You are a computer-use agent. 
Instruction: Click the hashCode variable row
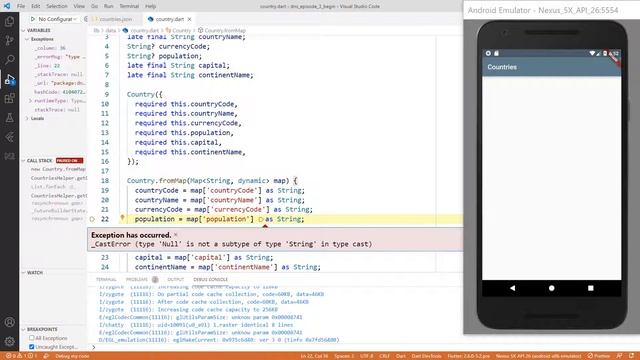point(60,92)
